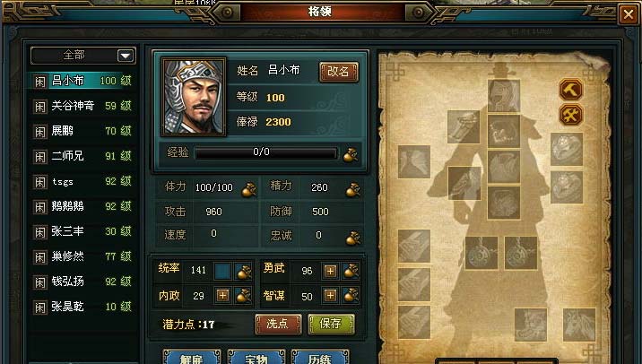Image resolution: width=642 pixels, height=364 pixels.
Task: Click the green 保存 button
Action: pos(331,324)
